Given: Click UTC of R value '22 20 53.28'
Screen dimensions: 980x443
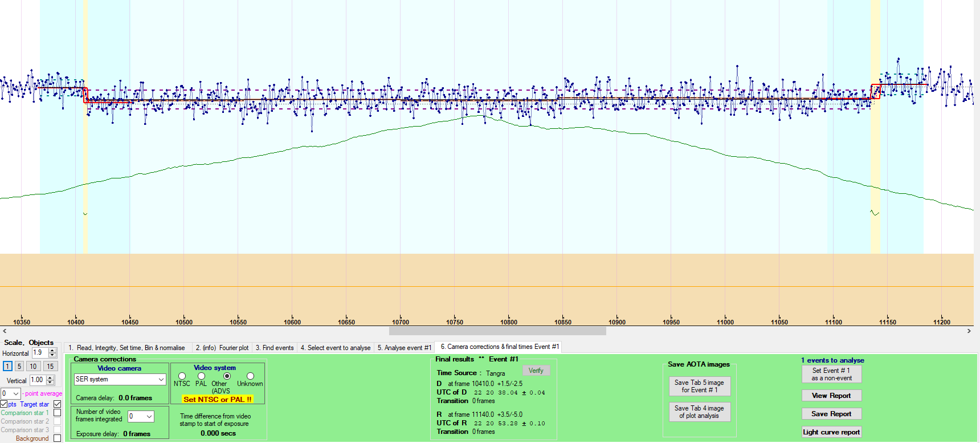Looking at the screenshot, I should (x=496, y=424).
